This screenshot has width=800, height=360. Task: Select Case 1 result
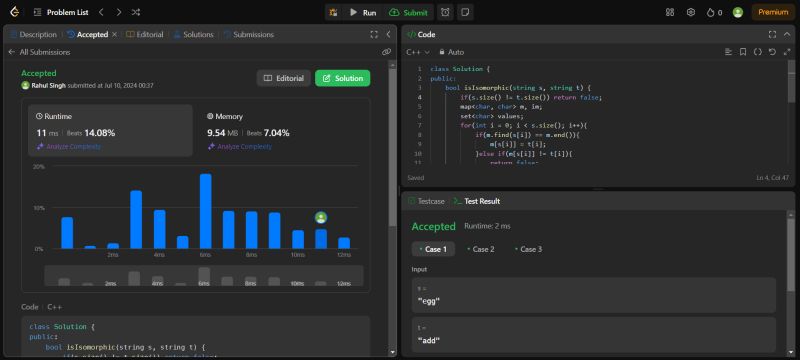click(433, 249)
